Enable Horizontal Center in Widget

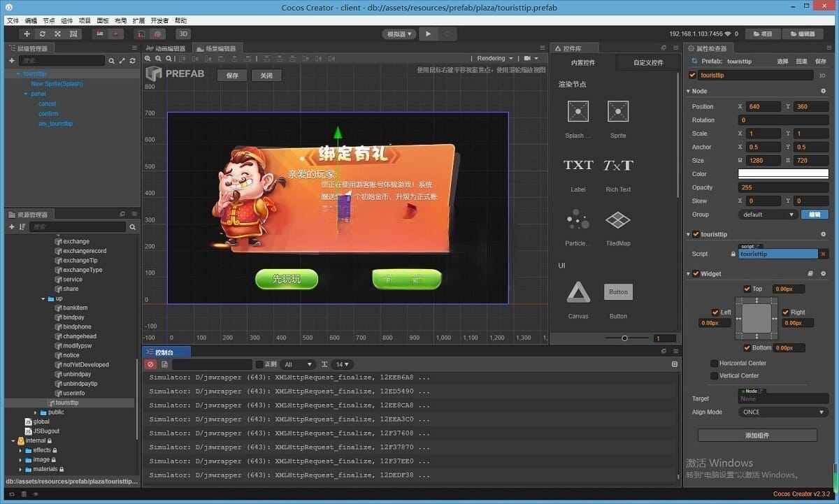coord(714,363)
